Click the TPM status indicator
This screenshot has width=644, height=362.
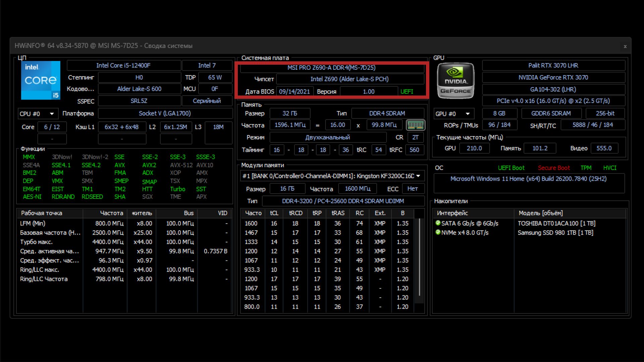click(586, 168)
